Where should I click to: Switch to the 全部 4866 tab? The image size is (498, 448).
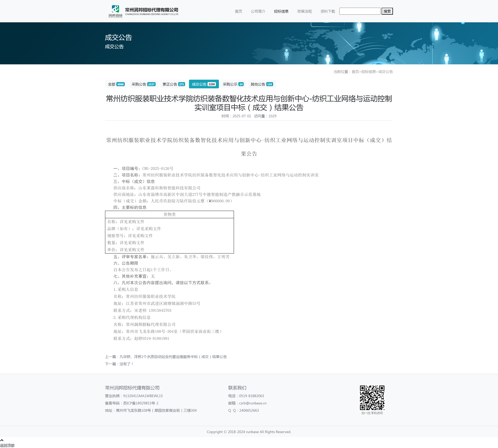(116, 84)
